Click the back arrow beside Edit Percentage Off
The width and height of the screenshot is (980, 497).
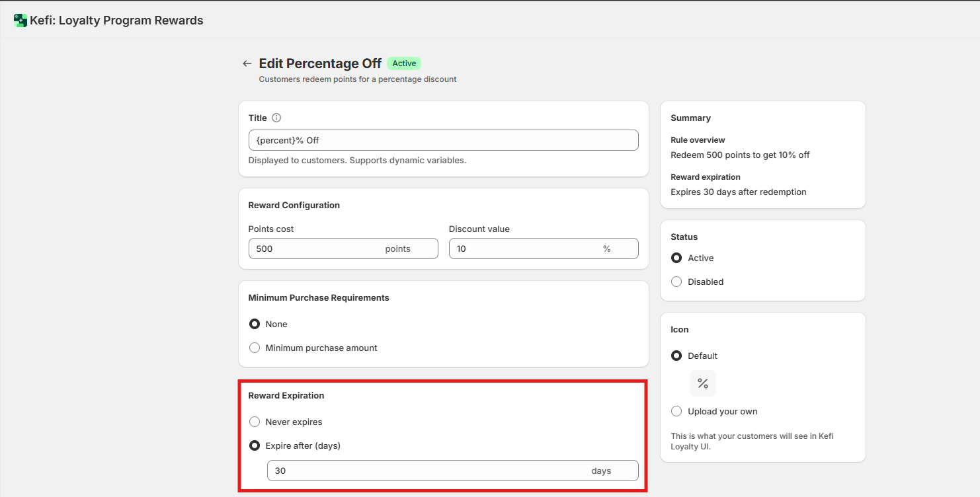[247, 63]
